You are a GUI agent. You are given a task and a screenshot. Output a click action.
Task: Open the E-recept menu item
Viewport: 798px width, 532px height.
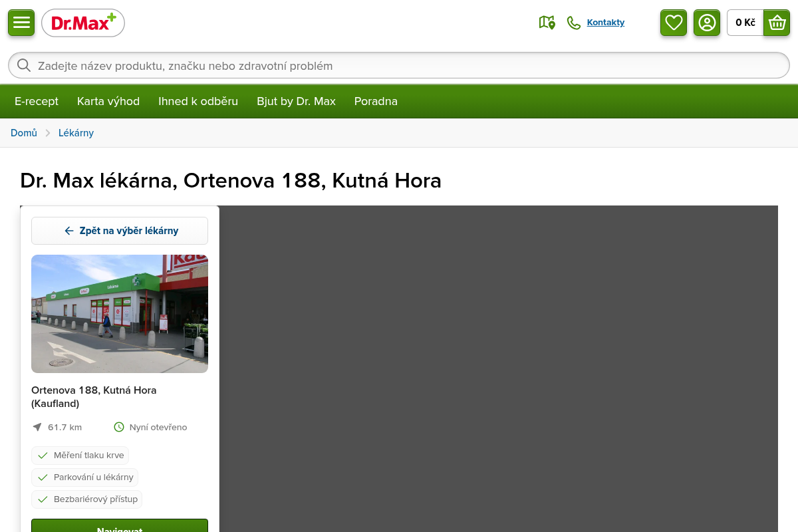click(37, 101)
